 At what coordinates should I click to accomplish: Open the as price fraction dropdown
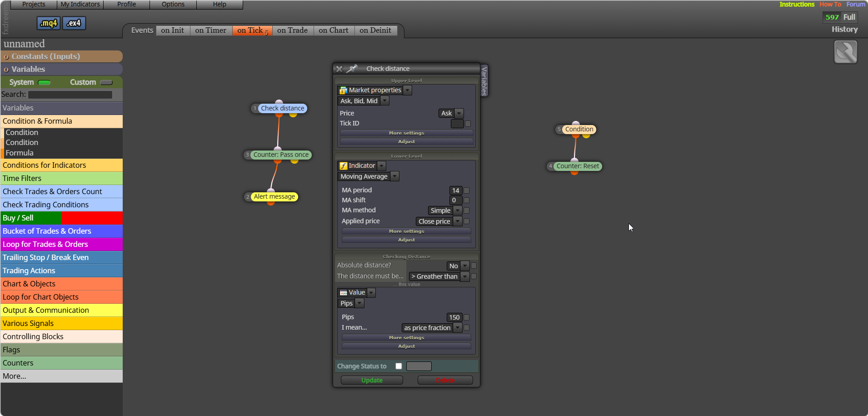tap(458, 328)
